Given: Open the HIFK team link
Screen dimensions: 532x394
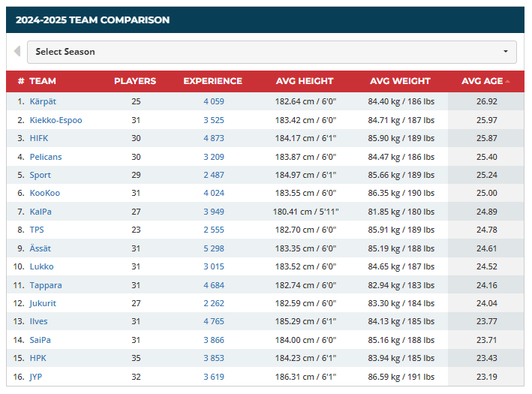Looking at the screenshot, I should point(39,138).
